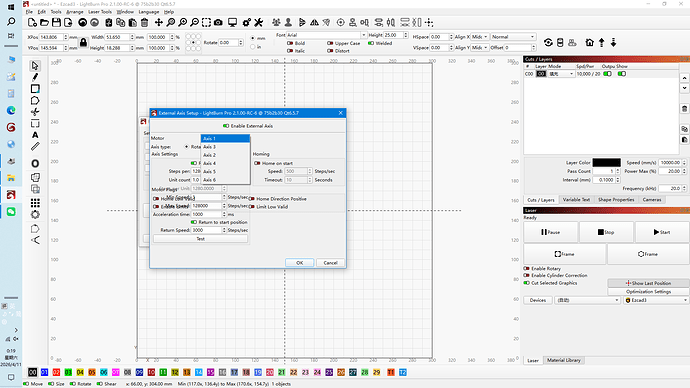Open a file with the folder icon

tap(44, 22)
